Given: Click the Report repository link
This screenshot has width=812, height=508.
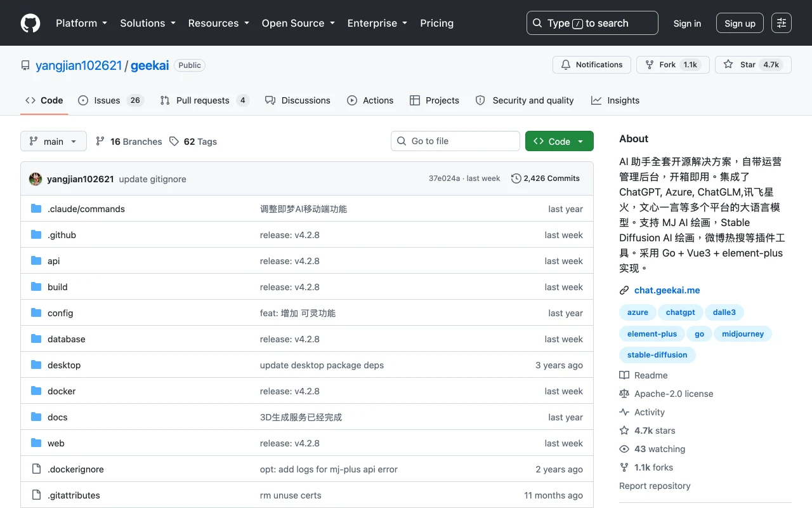Looking at the screenshot, I should click(x=655, y=486).
